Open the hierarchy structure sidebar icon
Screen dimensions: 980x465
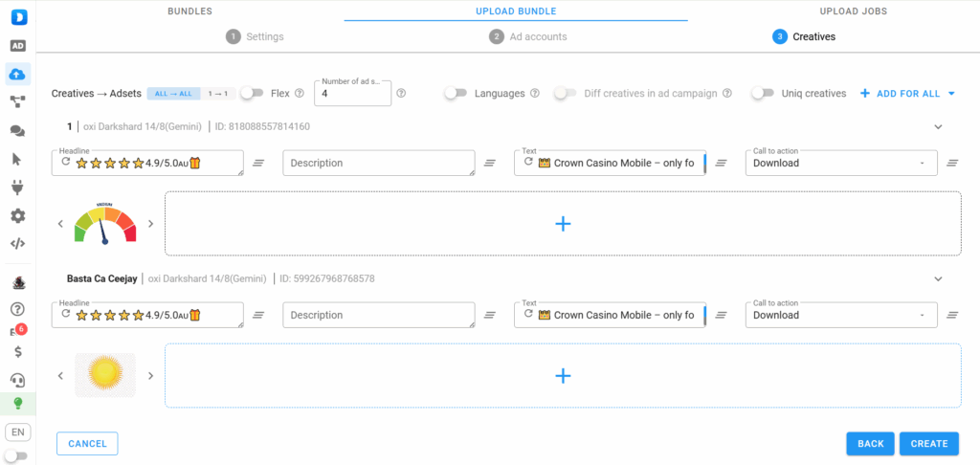pos(17,101)
